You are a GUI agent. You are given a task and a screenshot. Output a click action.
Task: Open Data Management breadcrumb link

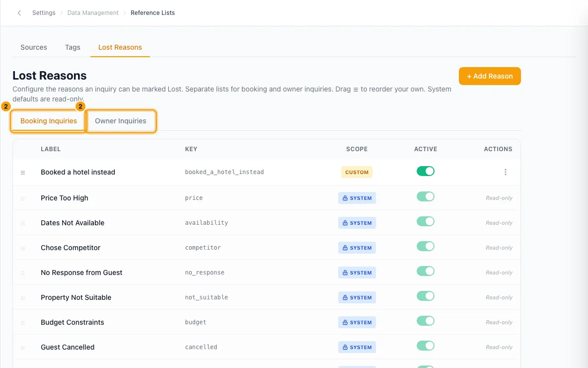pos(93,13)
